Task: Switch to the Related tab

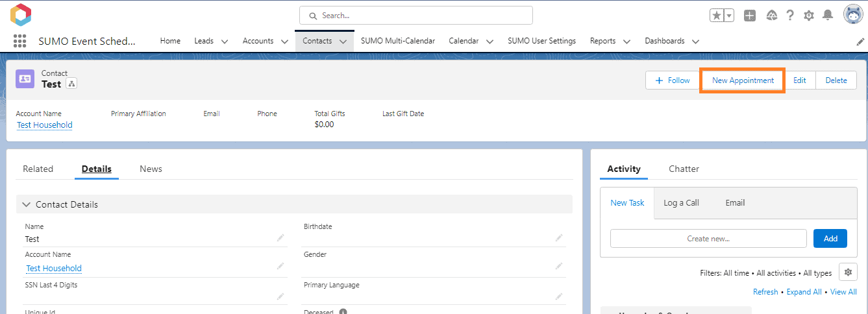Action: pos(38,169)
